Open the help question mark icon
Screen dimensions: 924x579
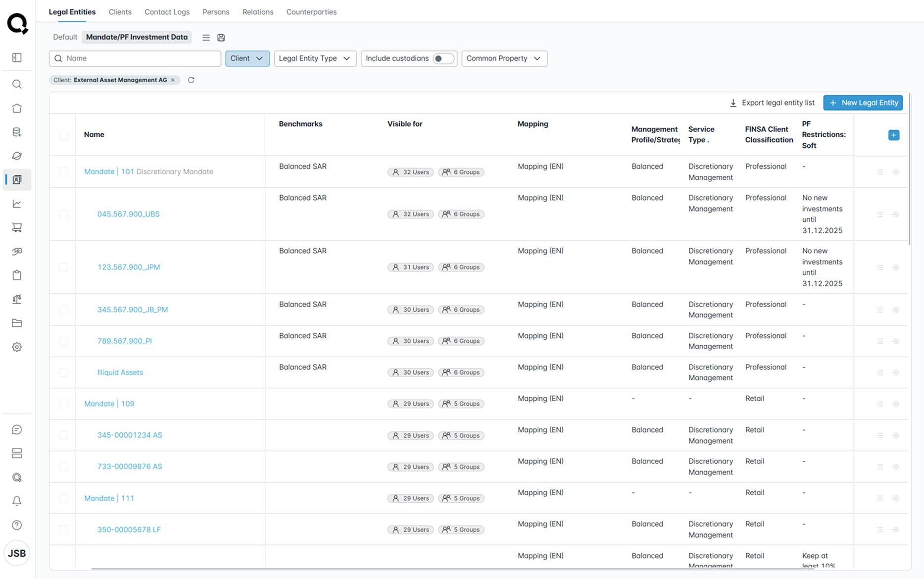tap(17, 525)
